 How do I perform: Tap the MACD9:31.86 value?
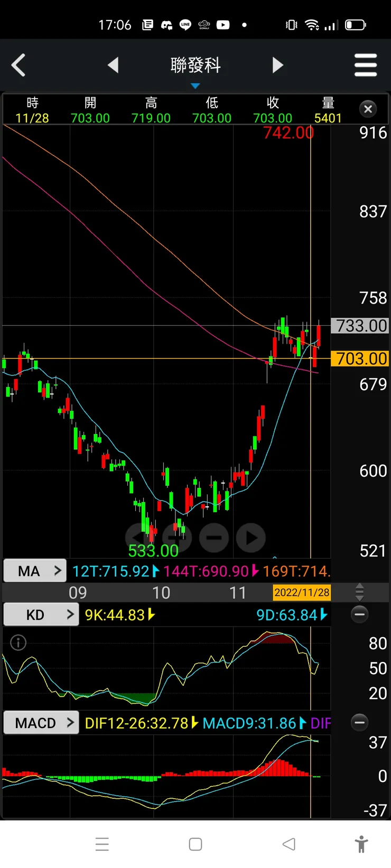(249, 723)
